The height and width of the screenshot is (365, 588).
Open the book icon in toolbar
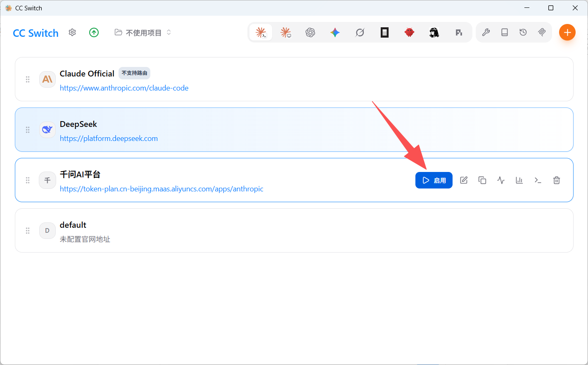tap(505, 32)
